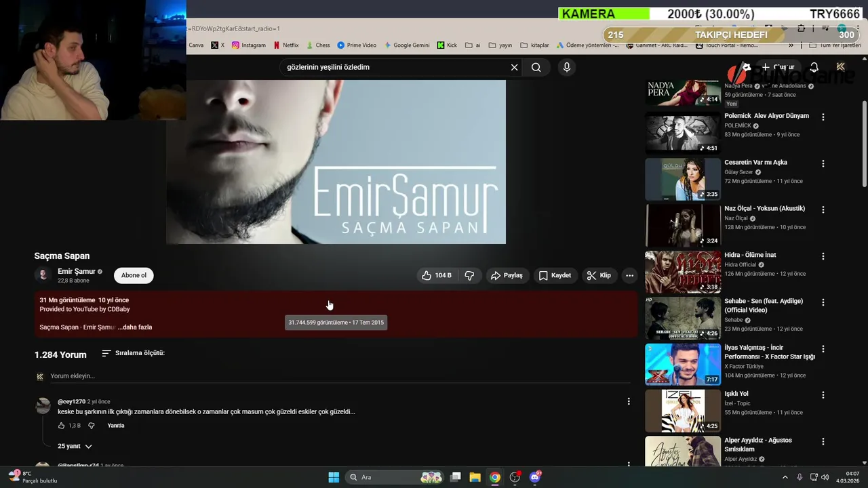Open @cey1270 commenter profile
This screenshot has width=868, height=488.
[x=71, y=402]
